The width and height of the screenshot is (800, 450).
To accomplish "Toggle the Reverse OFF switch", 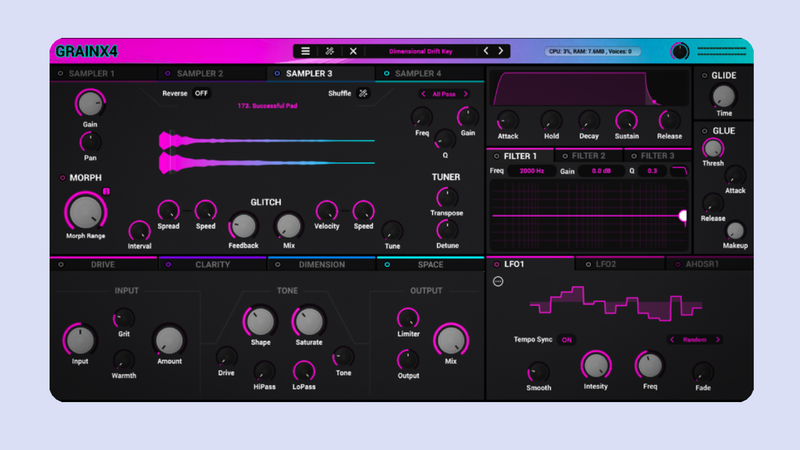I will (x=201, y=94).
